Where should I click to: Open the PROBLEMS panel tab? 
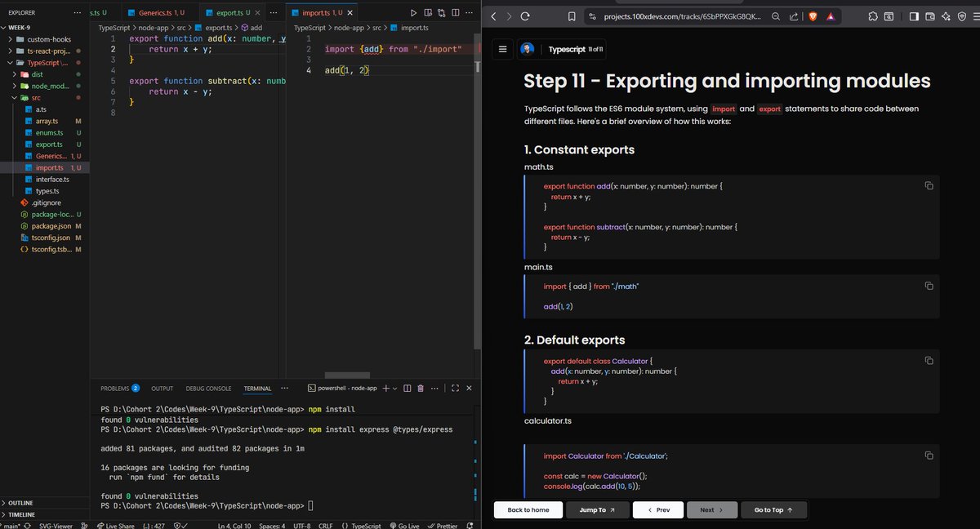point(119,389)
